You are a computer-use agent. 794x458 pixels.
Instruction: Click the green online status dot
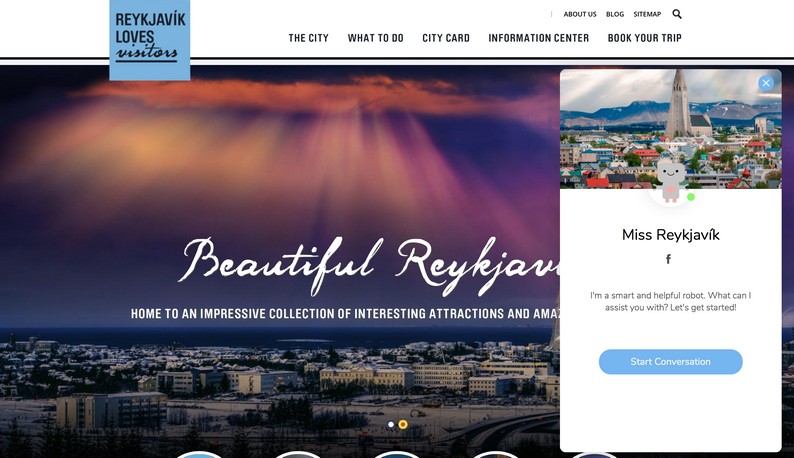click(691, 197)
